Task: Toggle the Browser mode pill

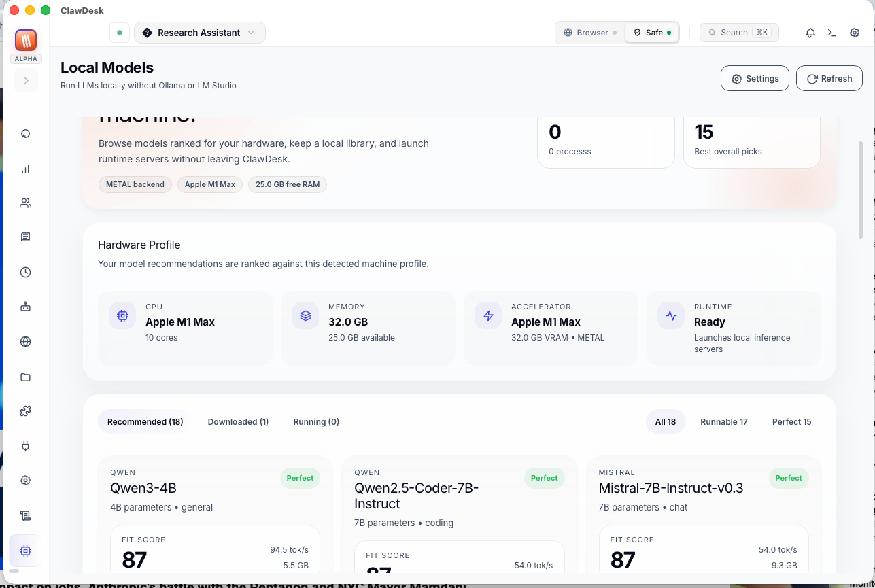Action: pos(589,32)
